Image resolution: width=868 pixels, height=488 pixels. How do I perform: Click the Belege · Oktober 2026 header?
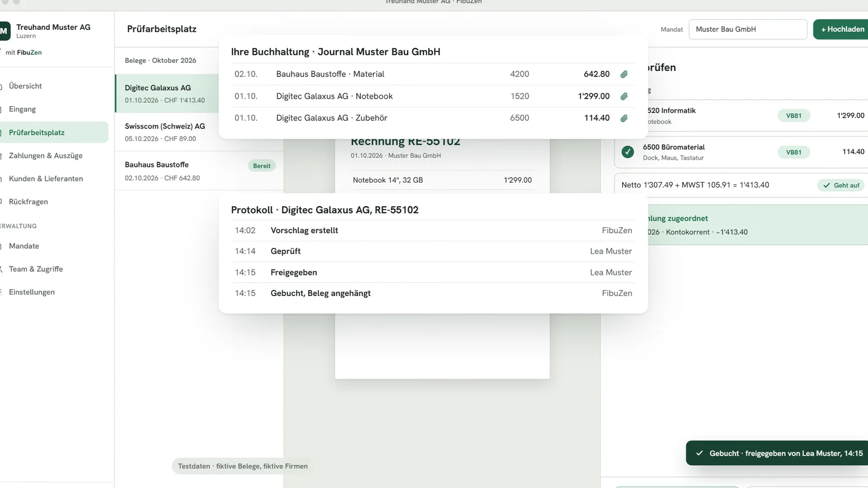(161, 61)
